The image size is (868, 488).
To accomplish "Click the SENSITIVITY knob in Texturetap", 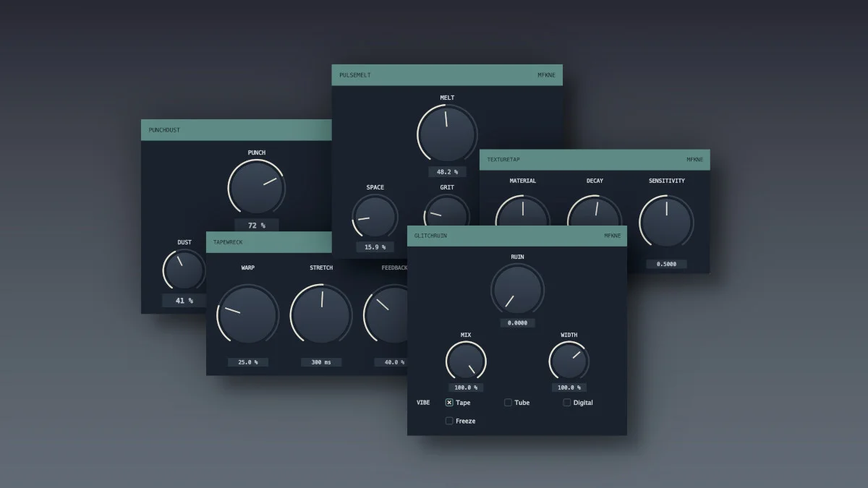I will click(666, 222).
